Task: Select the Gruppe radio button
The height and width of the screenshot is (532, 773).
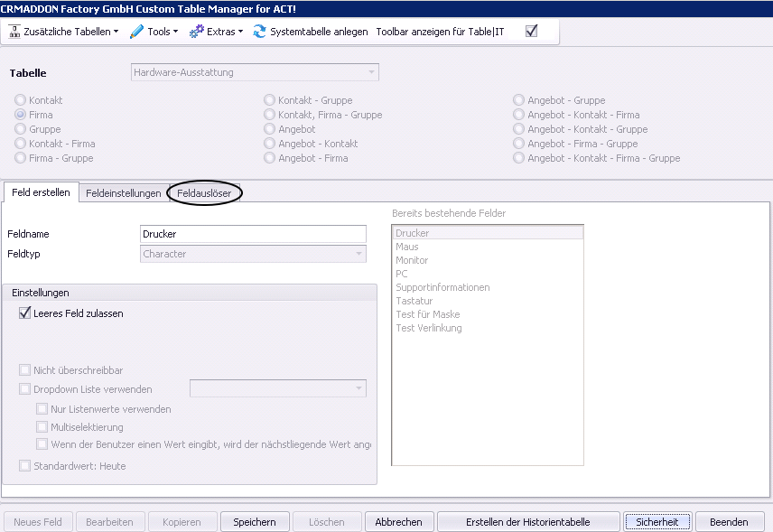Action: click(20, 128)
